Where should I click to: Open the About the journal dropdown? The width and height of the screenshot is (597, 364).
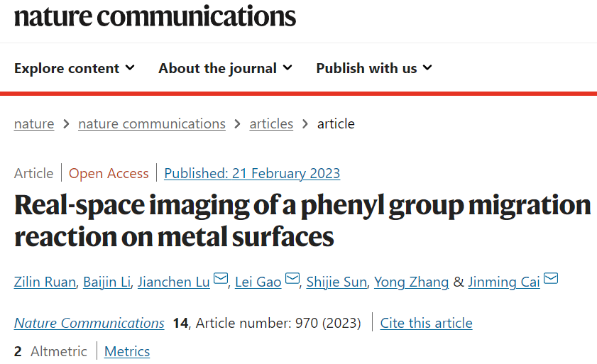pos(225,68)
